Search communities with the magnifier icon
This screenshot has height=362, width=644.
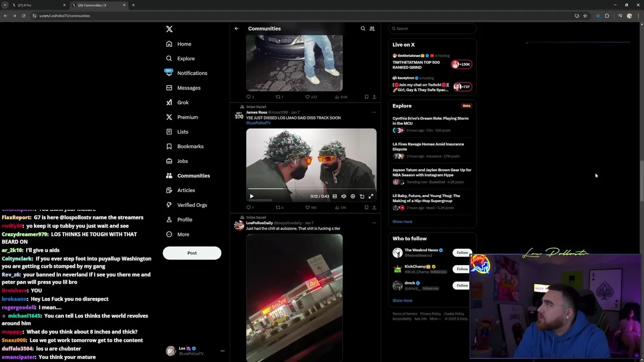coord(363,29)
